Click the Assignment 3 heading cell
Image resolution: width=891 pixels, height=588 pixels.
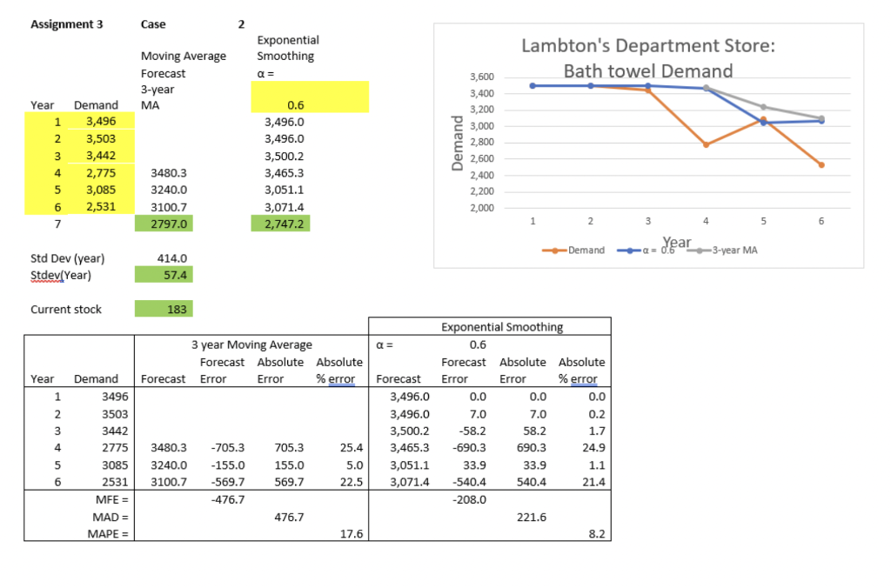tap(66, 23)
